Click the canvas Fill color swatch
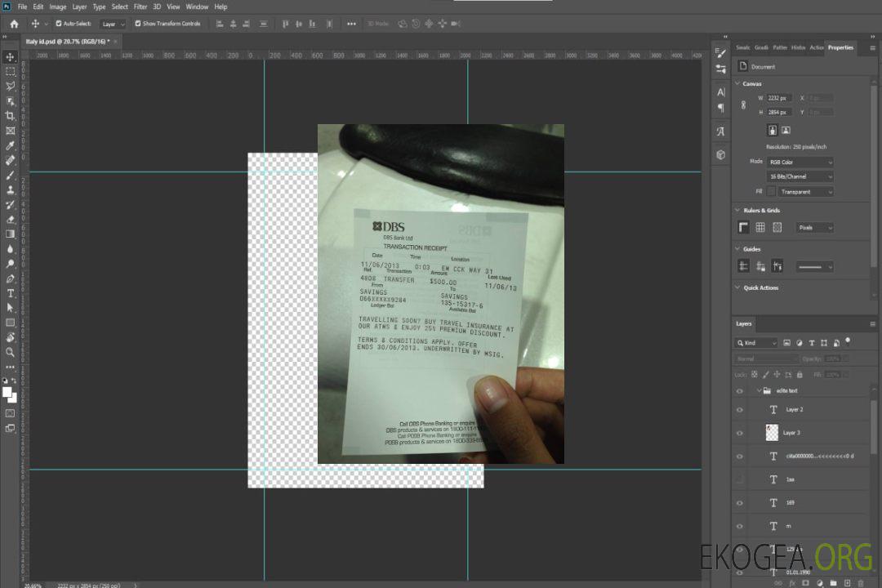Viewport: 882px width, 588px height. [771, 192]
